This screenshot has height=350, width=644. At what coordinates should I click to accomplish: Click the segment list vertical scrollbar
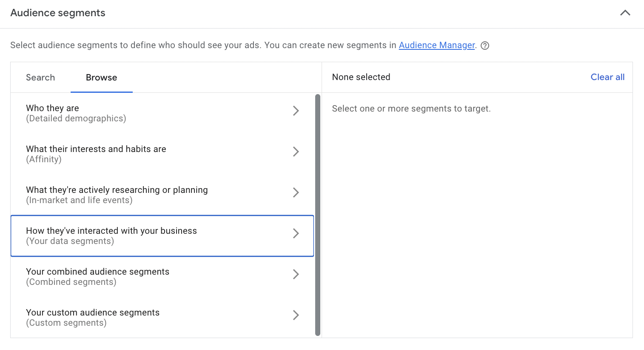(318, 215)
